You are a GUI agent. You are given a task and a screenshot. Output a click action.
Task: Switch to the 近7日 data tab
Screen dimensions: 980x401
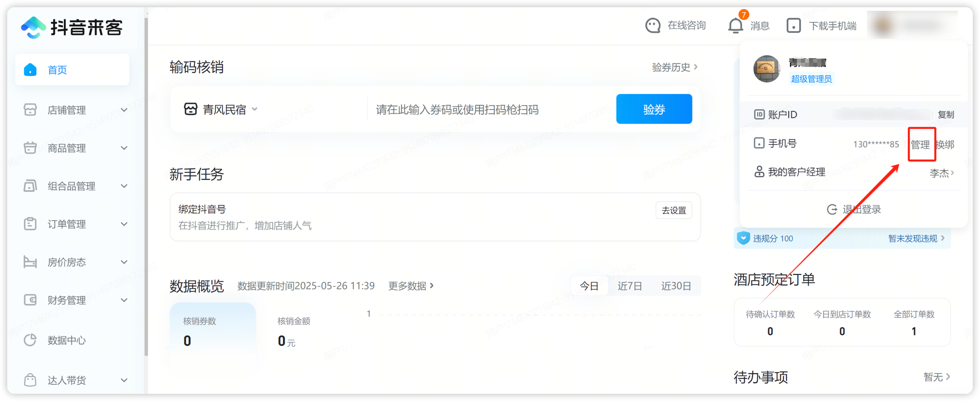coord(630,286)
